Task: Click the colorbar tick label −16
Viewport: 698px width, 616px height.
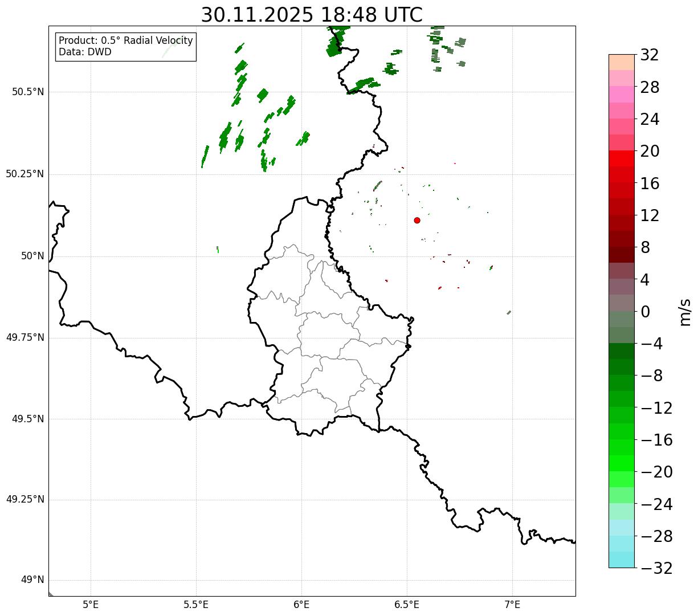Action: coord(656,440)
